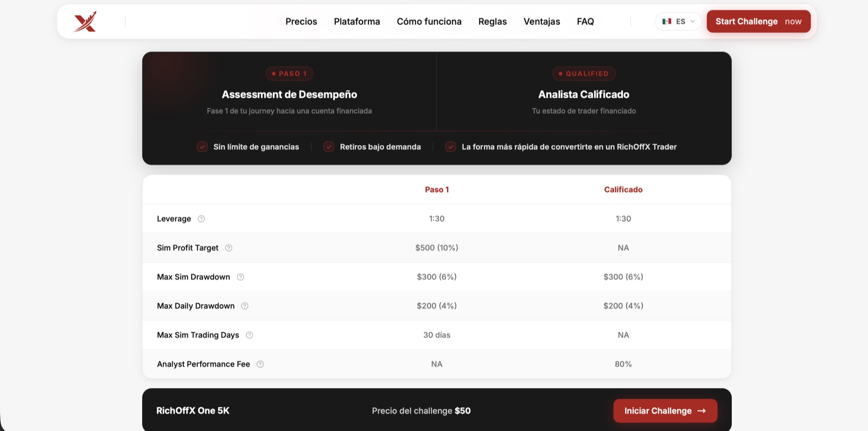Click the Sim Profit Target label

tap(188, 248)
